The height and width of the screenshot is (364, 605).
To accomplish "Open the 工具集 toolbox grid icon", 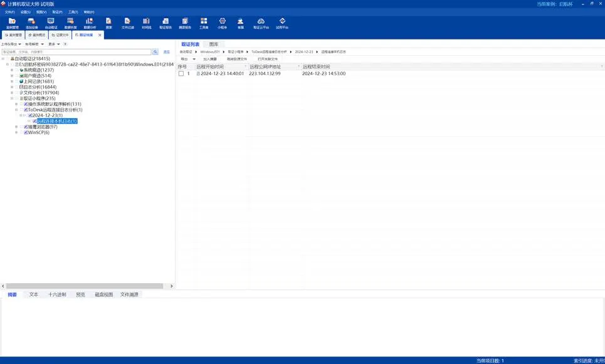I will pos(204,23).
